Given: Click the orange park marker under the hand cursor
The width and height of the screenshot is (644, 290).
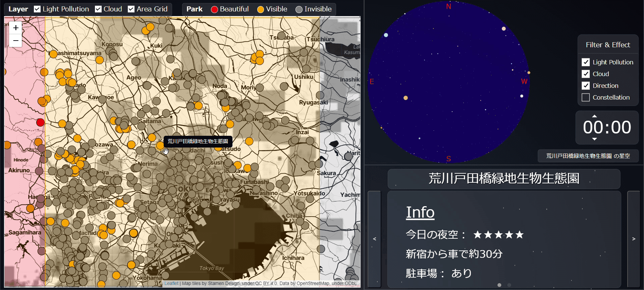Looking at the screenshot, I should (x=160, y=146).
